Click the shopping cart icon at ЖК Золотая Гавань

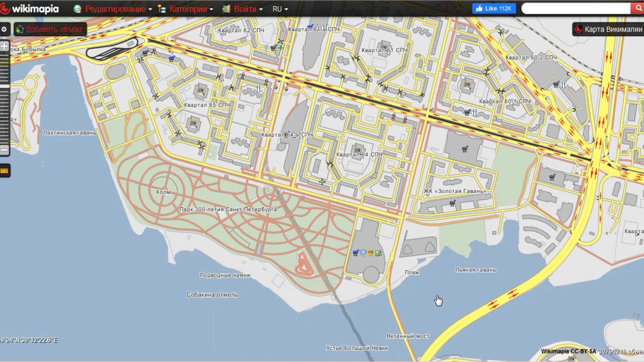point(453,203)
